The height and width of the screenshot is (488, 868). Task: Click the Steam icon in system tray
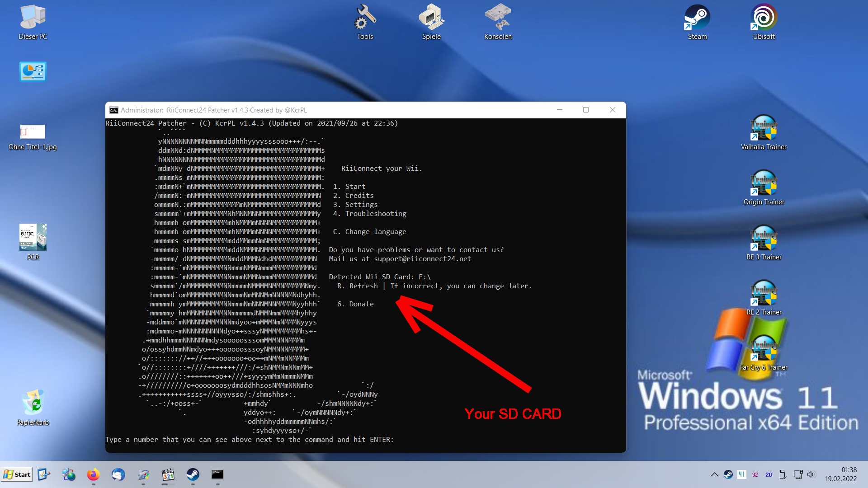click(x=728, y=474)
